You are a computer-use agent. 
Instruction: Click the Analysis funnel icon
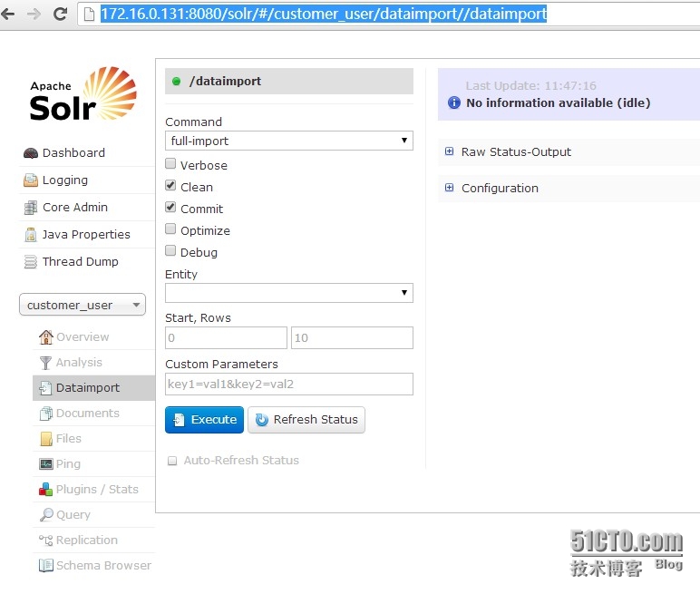45,363
